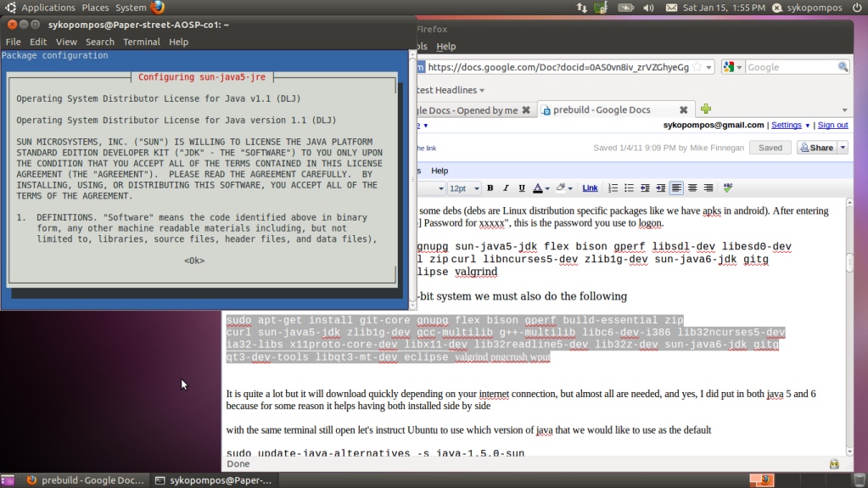
Task: Insert a bulleted list
Action: (x=629, y=188)
